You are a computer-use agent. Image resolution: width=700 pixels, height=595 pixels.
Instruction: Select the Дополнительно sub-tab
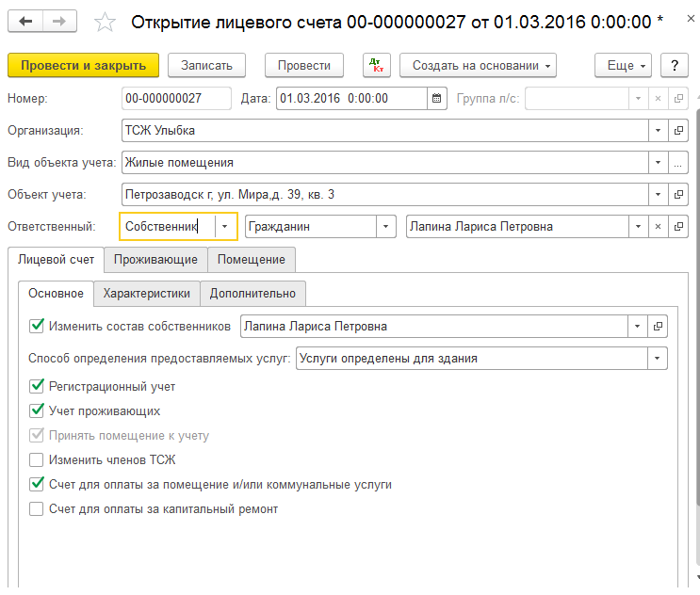[x=252, y=294]
